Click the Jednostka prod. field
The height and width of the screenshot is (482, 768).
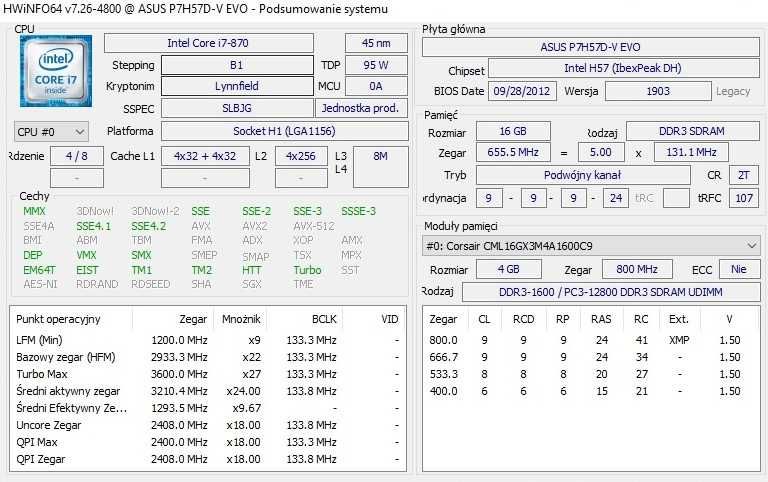tap(361, 108)
